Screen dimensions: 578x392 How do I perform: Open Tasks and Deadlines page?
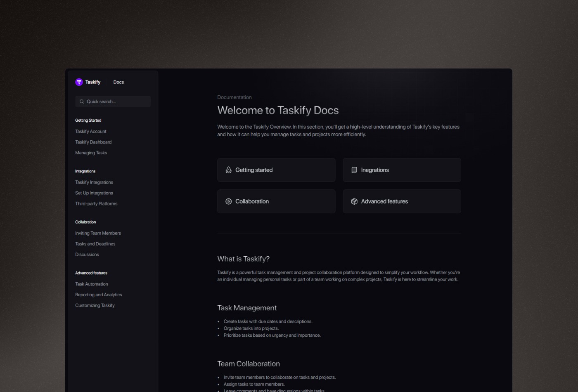(95, 244)
